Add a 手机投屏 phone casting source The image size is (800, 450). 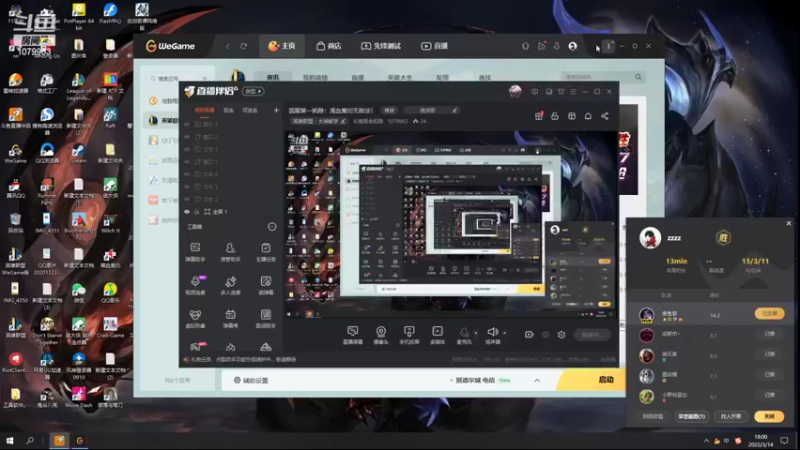409,335
